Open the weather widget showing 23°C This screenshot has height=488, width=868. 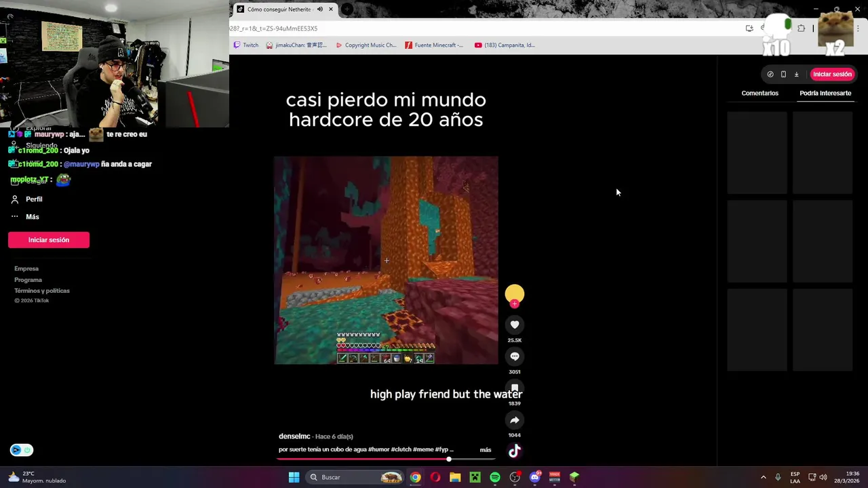[x=37, y=477]
